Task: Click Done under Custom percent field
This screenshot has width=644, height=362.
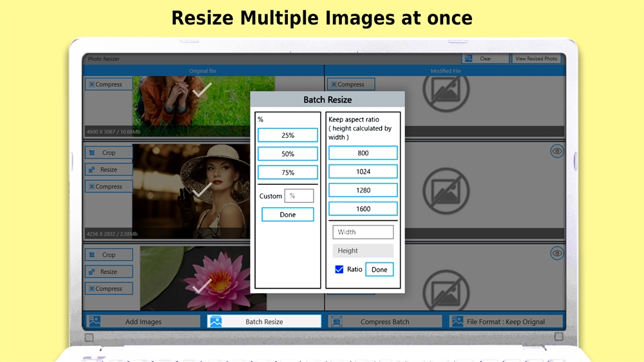Action: (x=287, y=214)
